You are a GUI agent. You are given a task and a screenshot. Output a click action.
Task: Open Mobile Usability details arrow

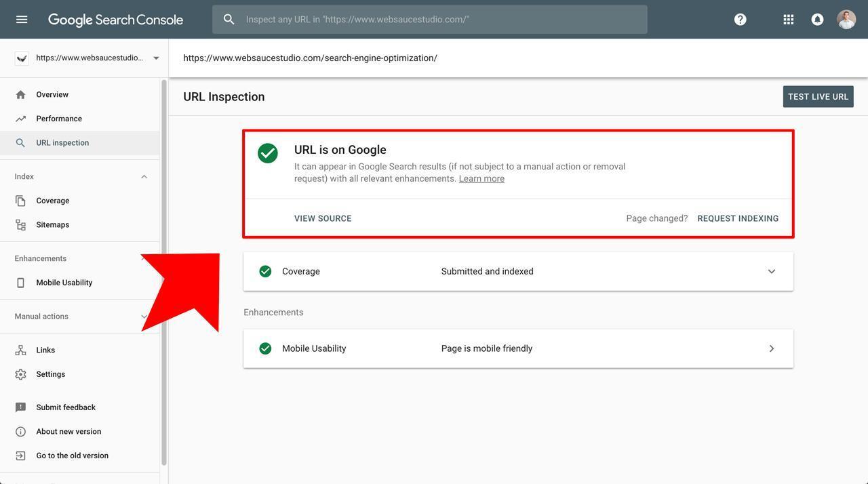pos(772,348)
